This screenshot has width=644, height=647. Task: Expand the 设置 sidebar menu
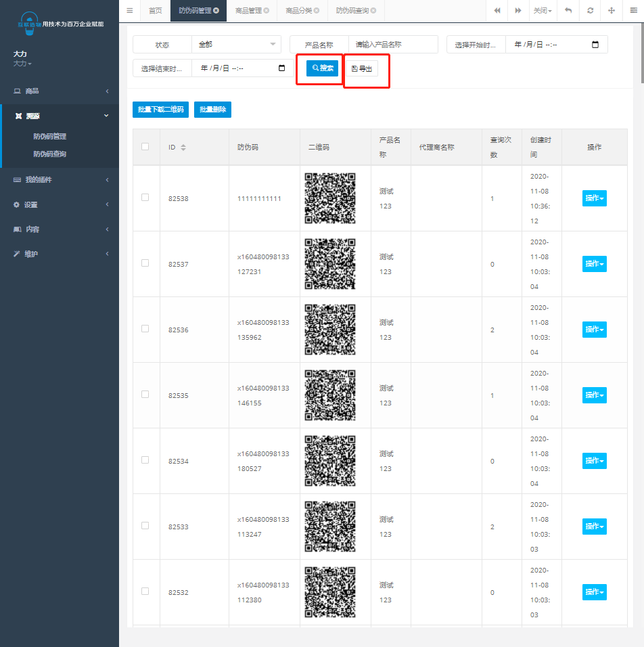pos(60,204)
